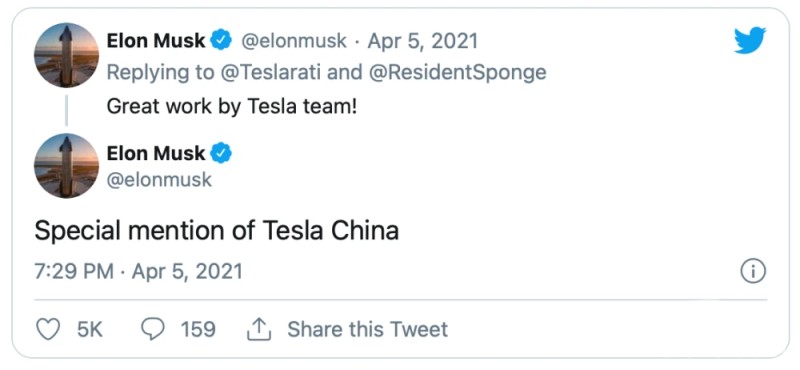Open the tweet info circle icon
Screen dimensions: 800x370
(x=753, y=271)
